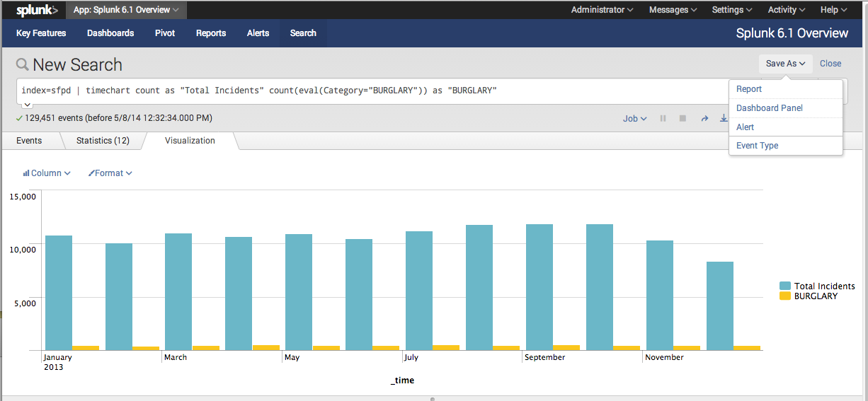Open the Column chart type dropdown

click(x=47, y=173)
